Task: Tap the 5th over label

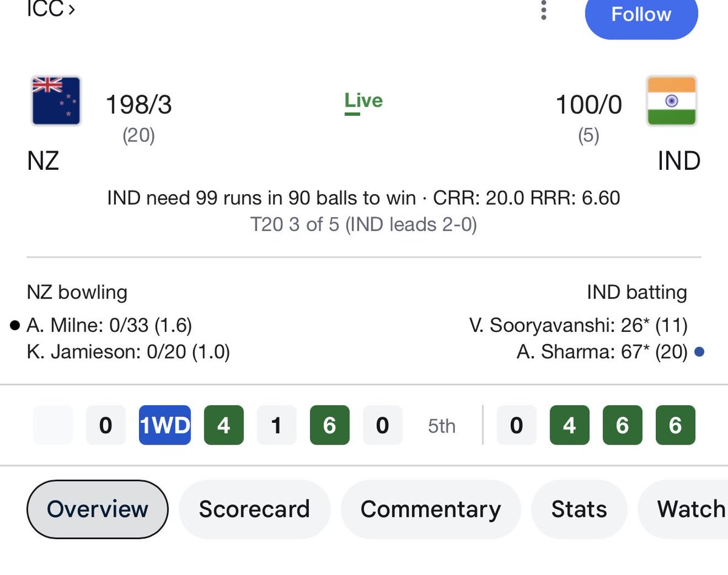Action: (x=442, y=426)
